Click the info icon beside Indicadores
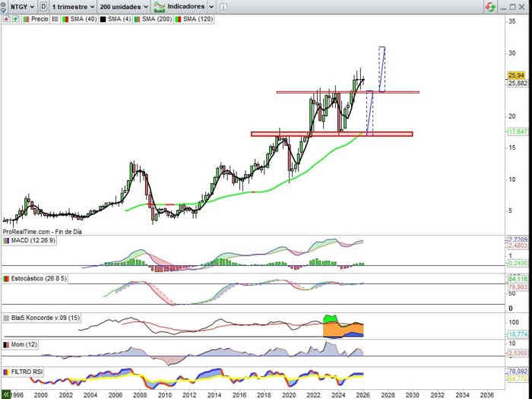The width and height of the screenshot is (532, 399). point(224,6)
